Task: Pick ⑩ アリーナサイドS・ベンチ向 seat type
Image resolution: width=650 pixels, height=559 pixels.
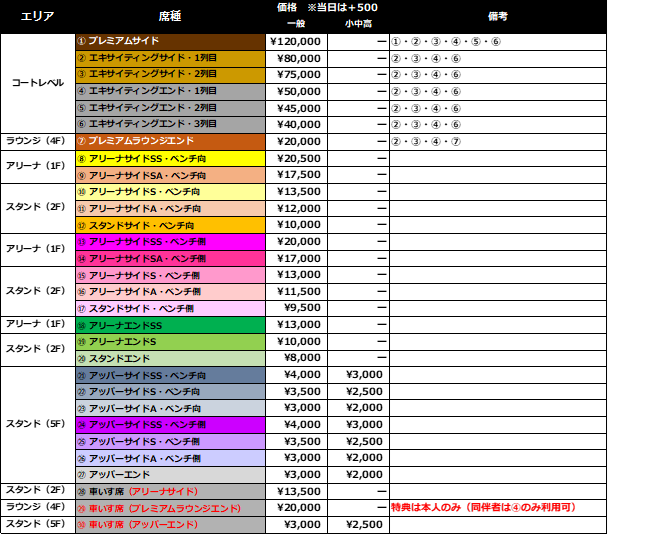Action: [x=170, y=192]
